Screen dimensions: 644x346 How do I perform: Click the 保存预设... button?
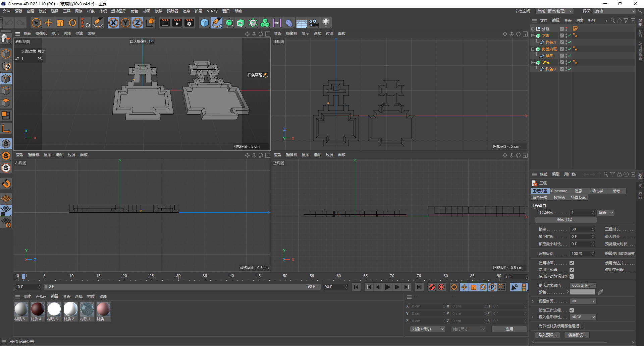click(x=577, y=335)
